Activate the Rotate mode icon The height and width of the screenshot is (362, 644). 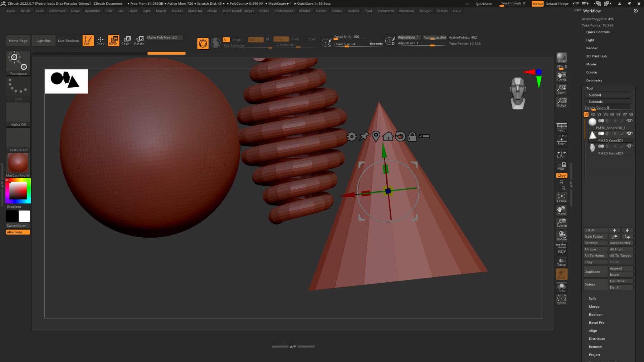point(139,40)
